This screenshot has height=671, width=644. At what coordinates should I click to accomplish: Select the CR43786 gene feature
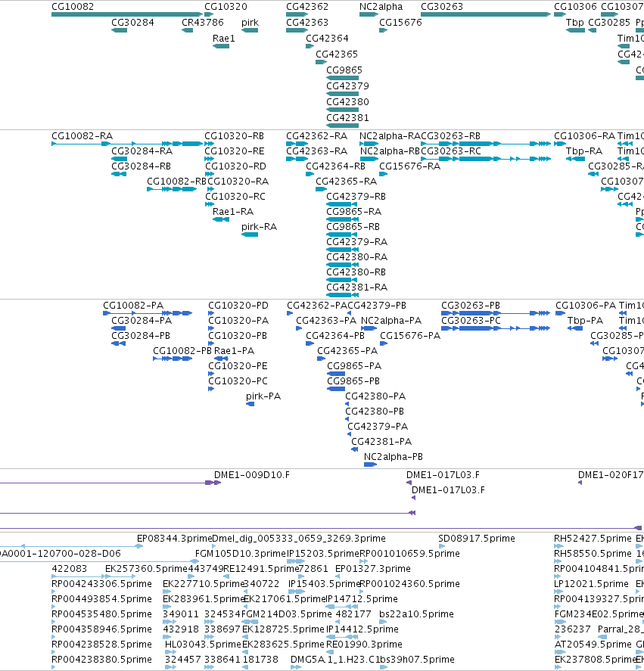pyautogui.click(x=187, y=30)
